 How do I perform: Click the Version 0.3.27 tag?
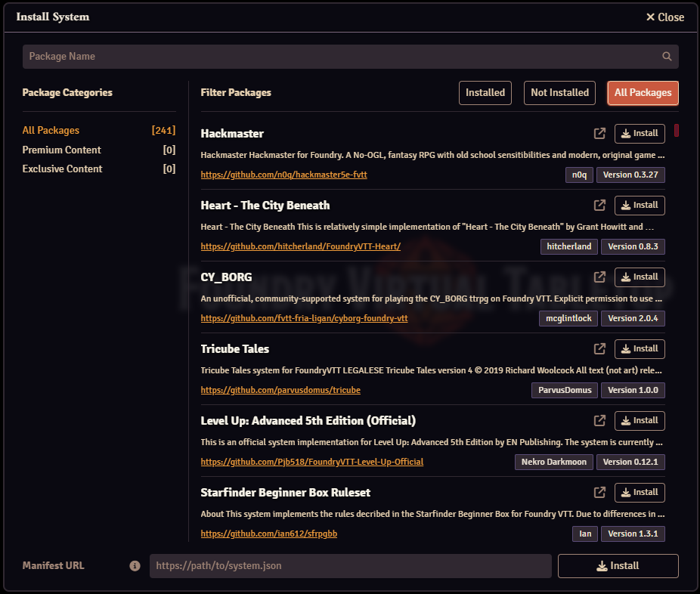[x=630, y=175]
